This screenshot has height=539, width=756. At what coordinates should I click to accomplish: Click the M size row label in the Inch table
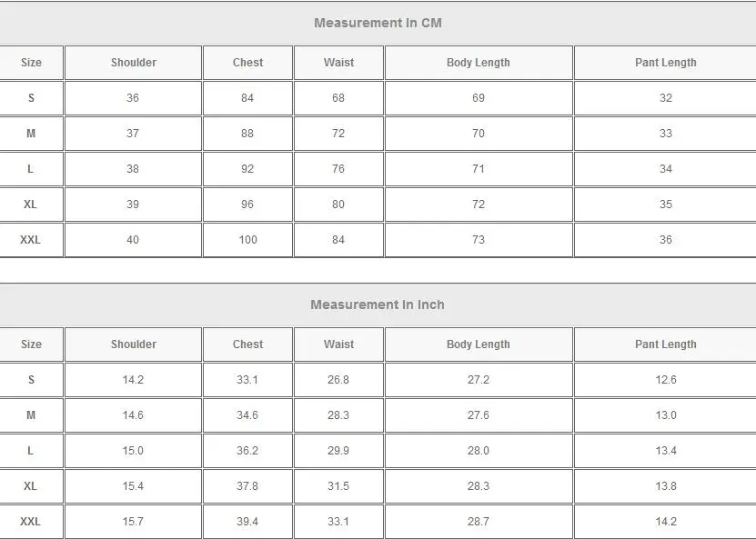(31, 415)
